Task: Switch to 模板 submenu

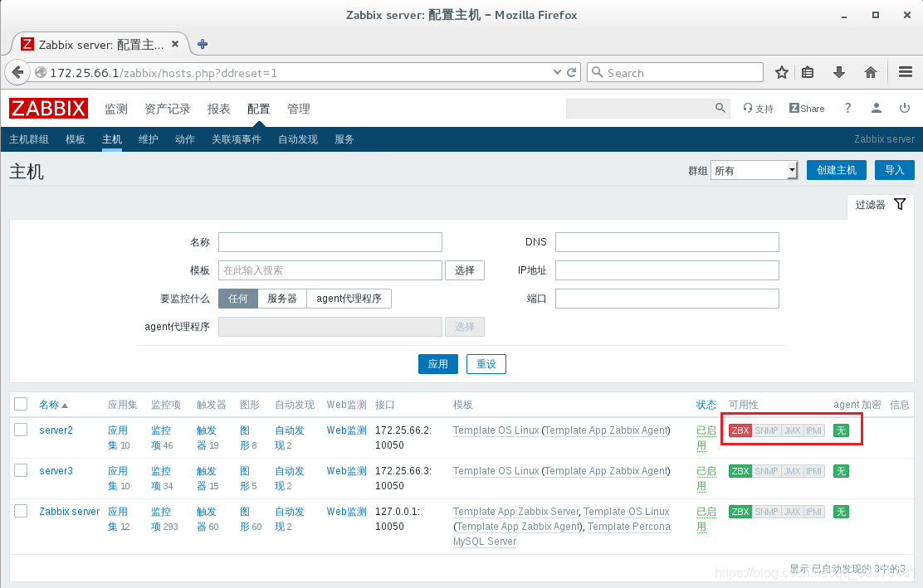Action: tap(76, 139)
